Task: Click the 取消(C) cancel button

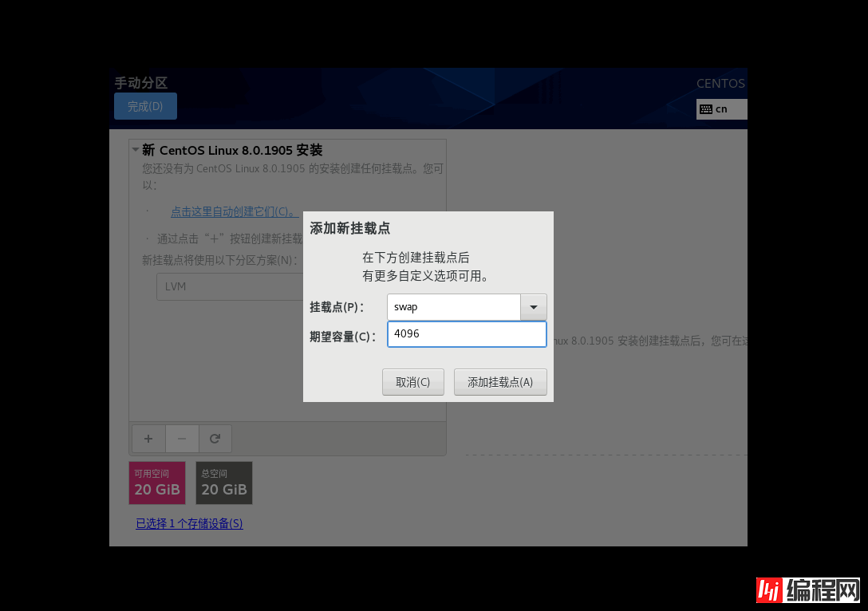Action: (412, 382)
